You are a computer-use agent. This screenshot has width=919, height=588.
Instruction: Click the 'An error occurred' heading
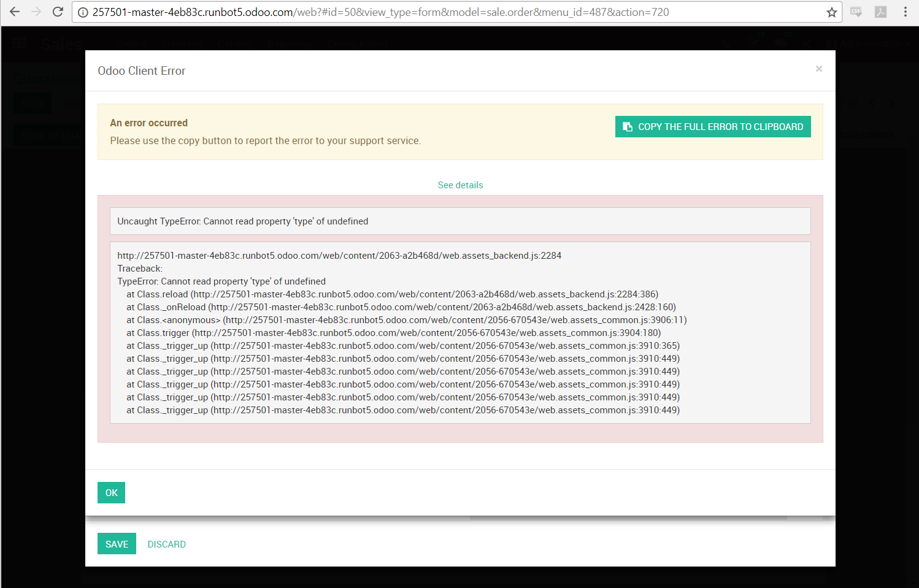(149, 123)
